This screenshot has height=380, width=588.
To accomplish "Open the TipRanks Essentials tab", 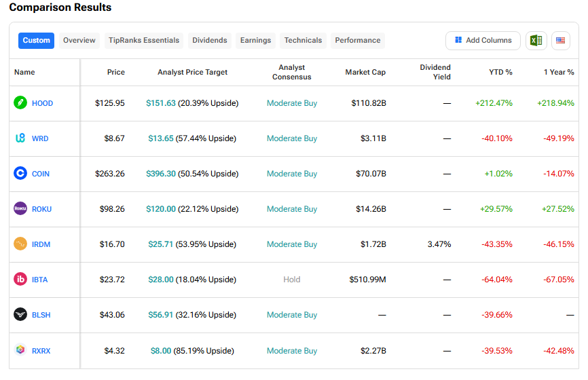I will tap(144, 41).
